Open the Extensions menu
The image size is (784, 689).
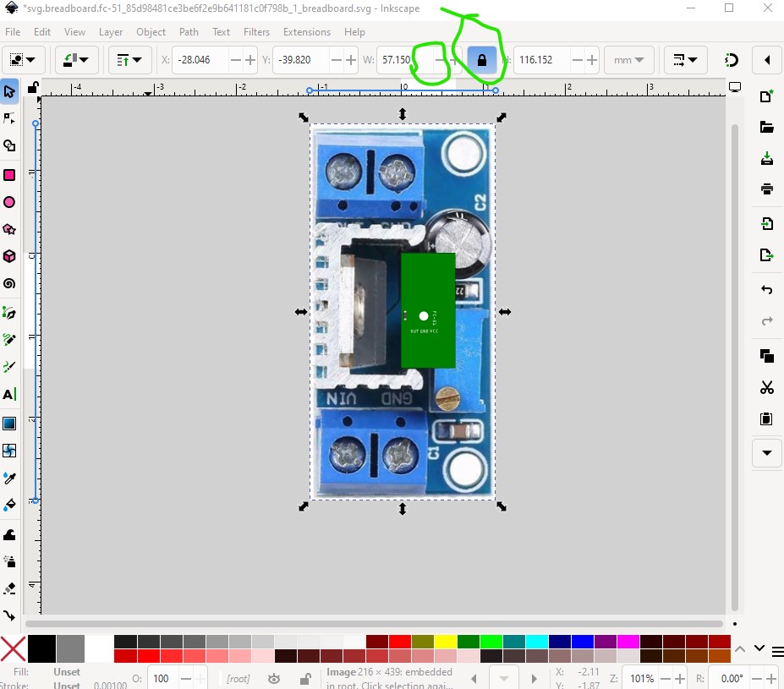coord(307,32)
